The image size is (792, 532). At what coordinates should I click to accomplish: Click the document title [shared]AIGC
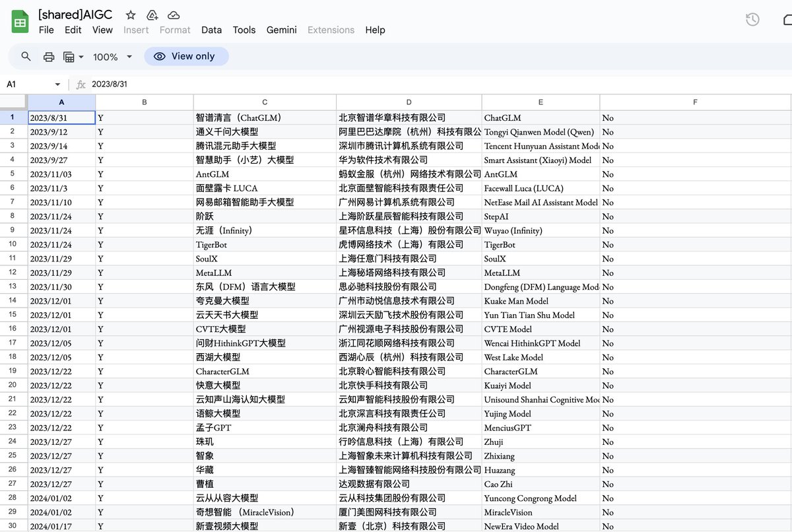75,15
